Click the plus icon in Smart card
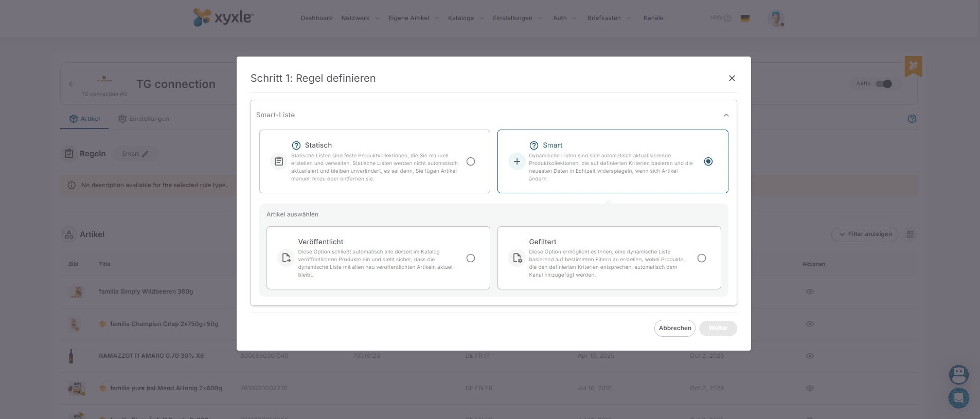This screenshot has width=980, height=419. [517, 161]
